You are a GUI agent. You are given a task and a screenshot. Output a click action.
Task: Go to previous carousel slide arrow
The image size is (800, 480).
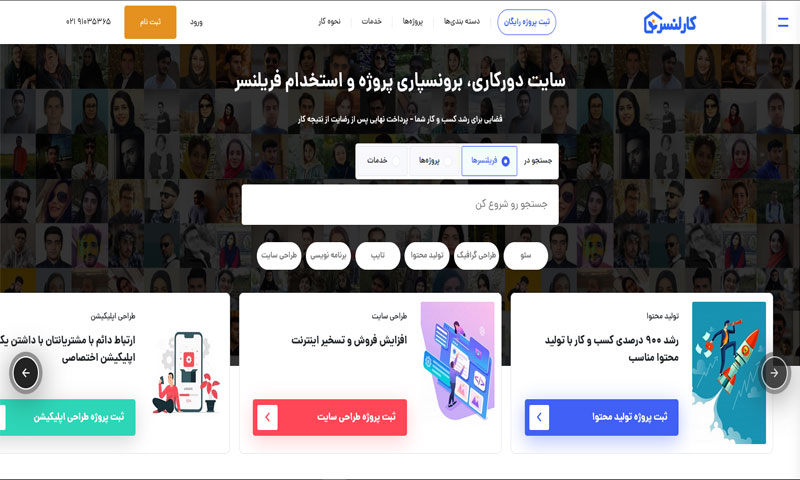point(26,373)
